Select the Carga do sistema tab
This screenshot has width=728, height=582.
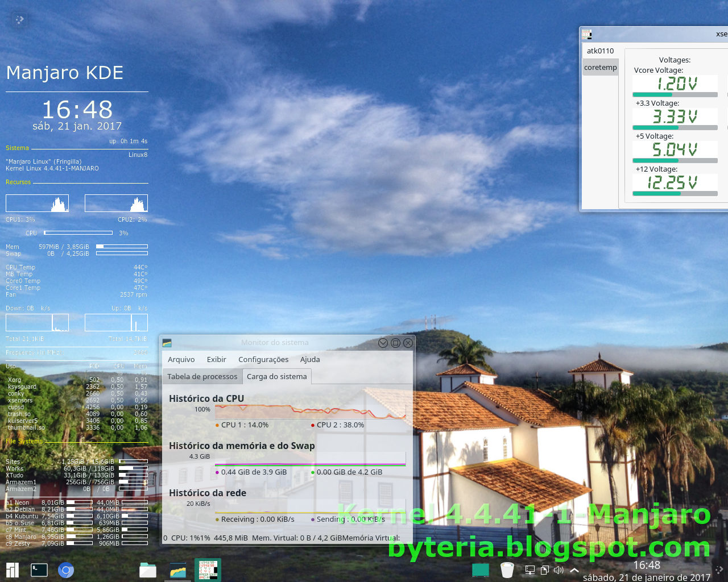tap(277, 376)
